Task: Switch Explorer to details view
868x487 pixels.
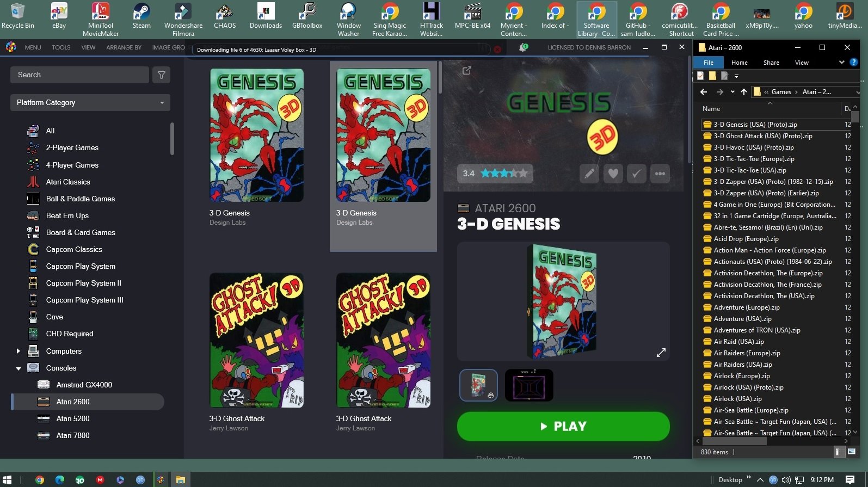Action: tap(840, 452)
